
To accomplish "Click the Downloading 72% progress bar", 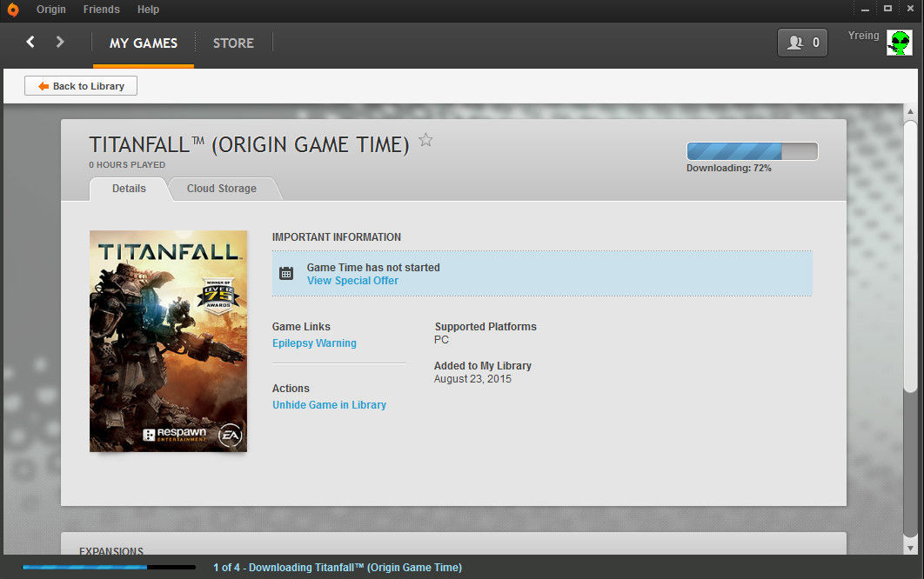I will (752, 151).
